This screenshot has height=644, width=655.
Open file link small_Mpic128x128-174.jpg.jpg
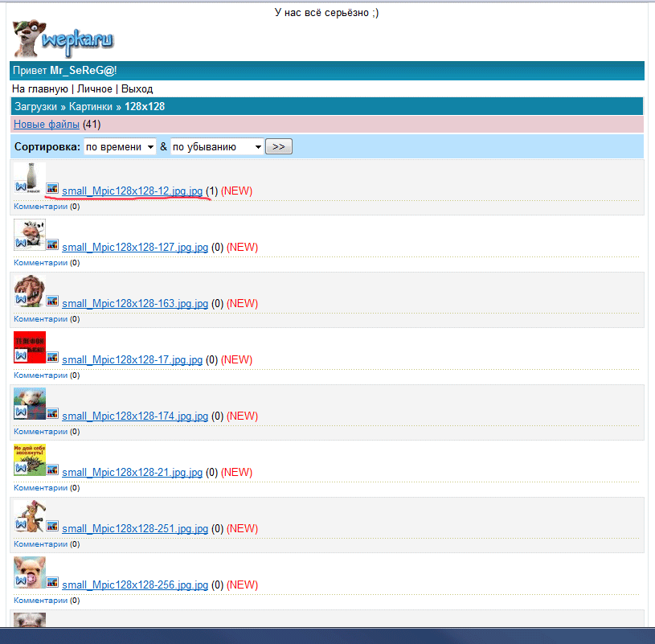135,416
